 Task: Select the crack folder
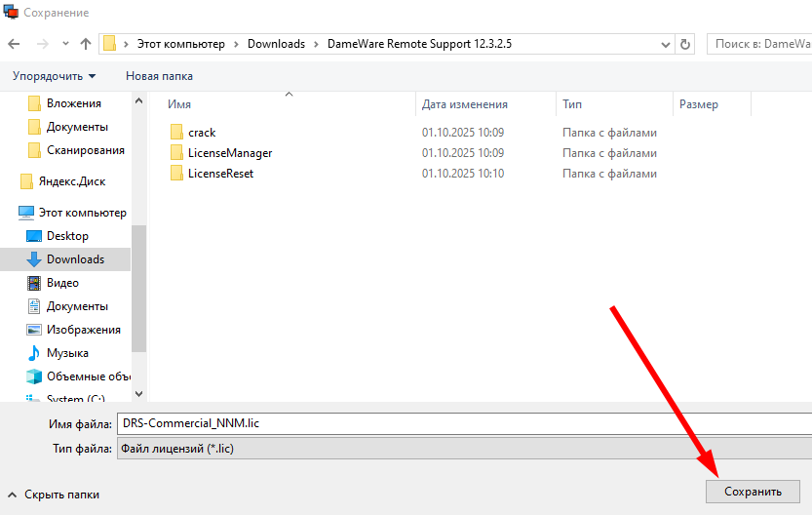pos(202,133)
